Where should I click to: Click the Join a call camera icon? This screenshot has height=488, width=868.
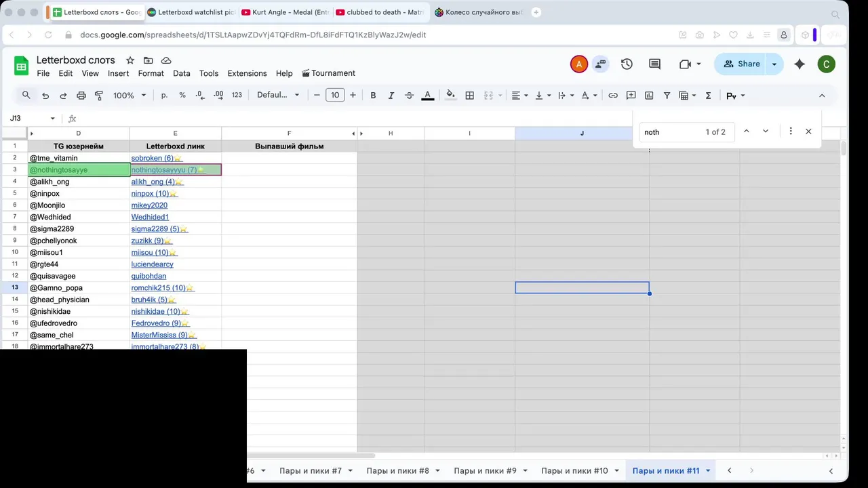[690, 64]
